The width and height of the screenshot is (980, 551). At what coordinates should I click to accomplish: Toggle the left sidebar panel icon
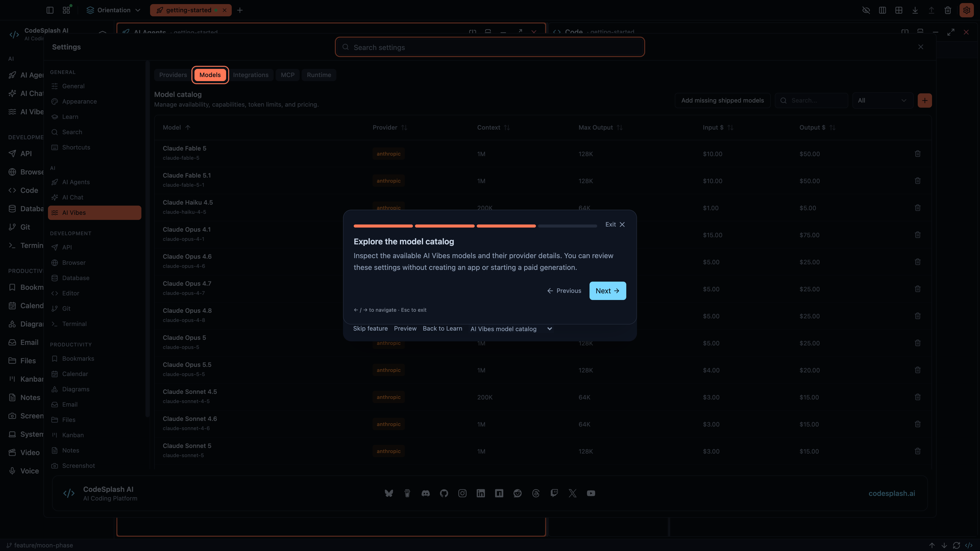click(x=50, y=10)
